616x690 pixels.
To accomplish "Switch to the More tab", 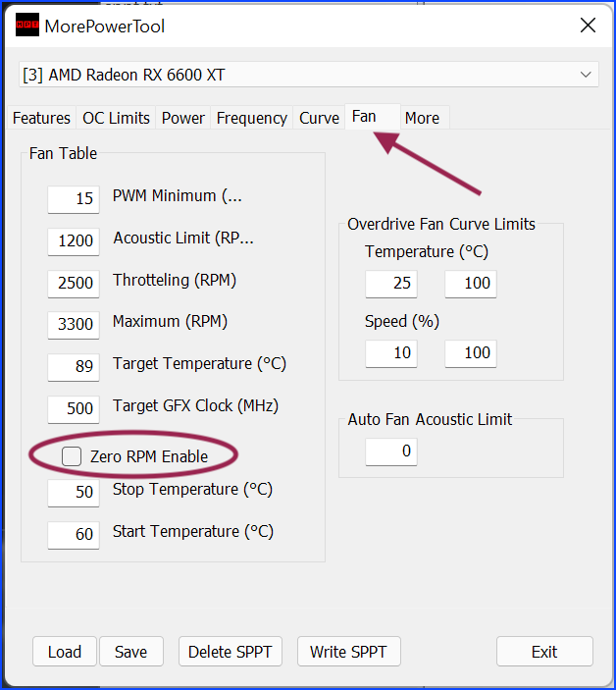I will click(425, 118).
